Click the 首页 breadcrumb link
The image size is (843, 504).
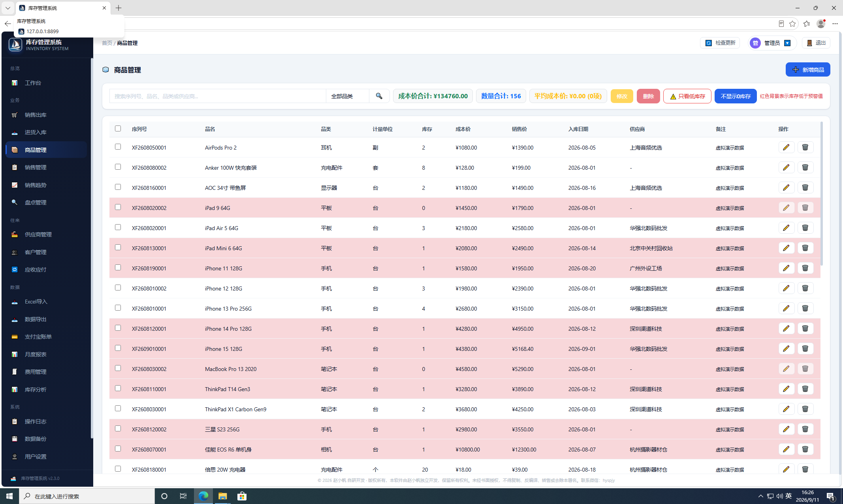pos(107,43)
